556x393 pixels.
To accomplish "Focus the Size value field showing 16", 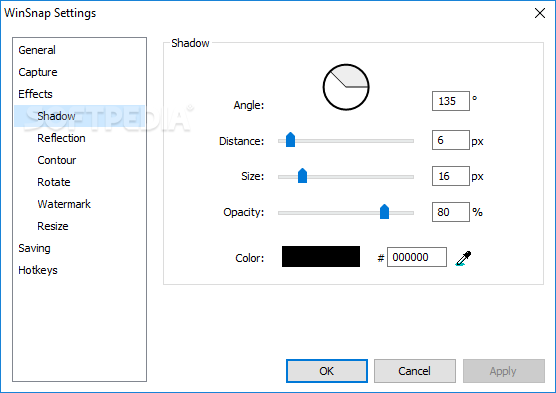I will tap(451, 176).
